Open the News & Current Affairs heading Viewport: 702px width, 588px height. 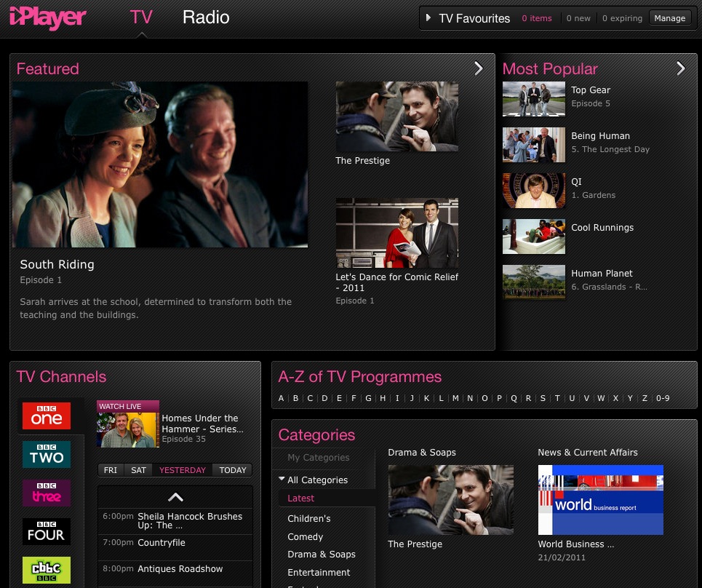(588, 453)
